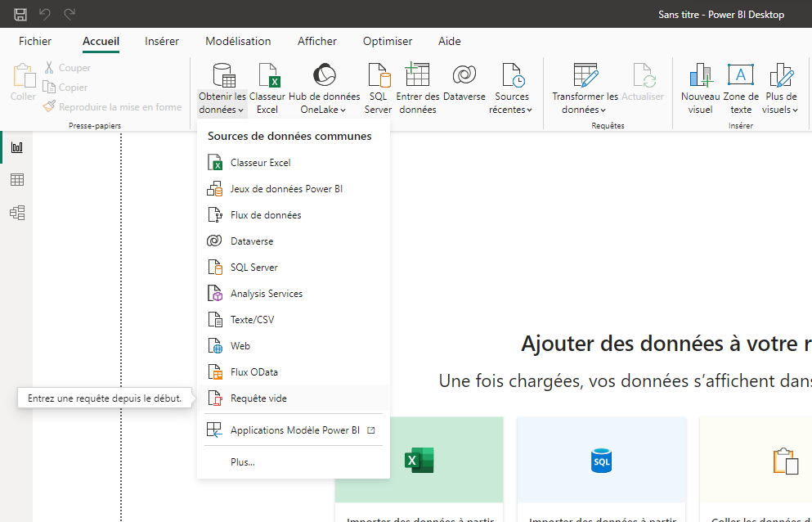Image resolution: width=812 pixels, height=522 pixels.
Task: Choose Classeur Excel from the dropdown list
Action: click(294, 163)
